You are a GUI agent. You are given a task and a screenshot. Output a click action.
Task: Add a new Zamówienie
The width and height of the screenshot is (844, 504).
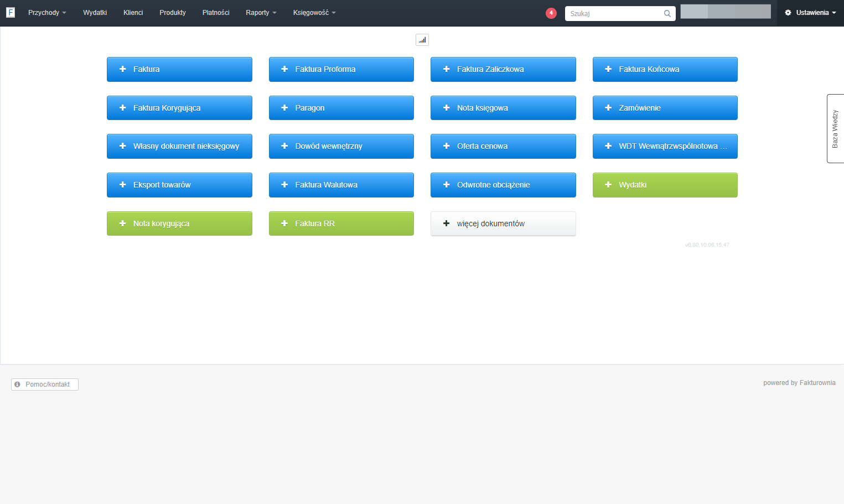coord(665,108)
